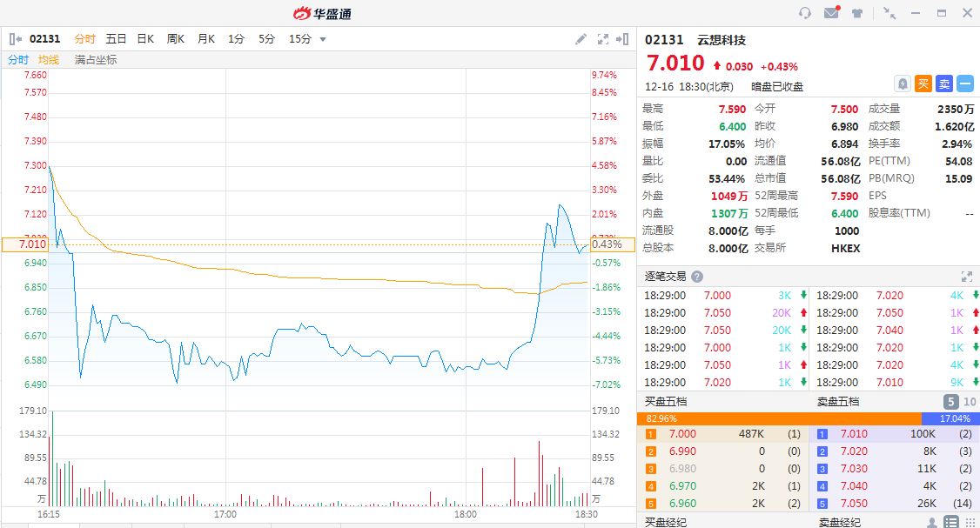Select the 15分 timeframe tab

click(x=299, y=39)
